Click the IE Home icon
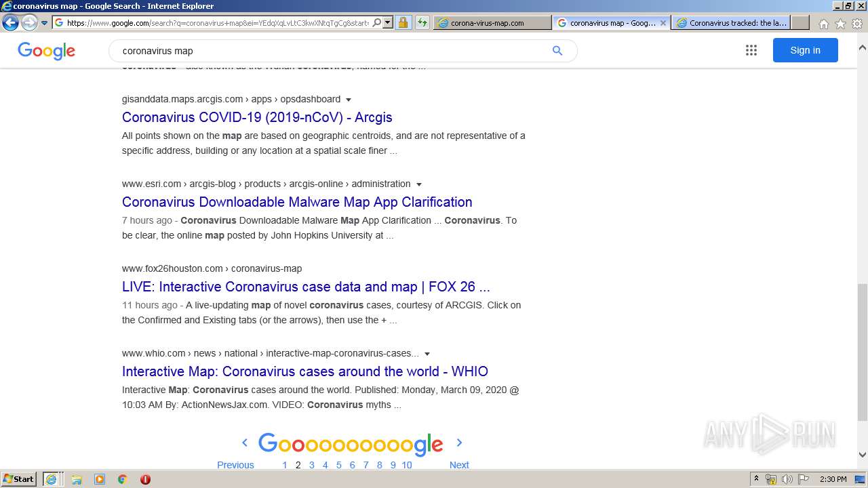868x488 pixels. pos(823,24)
